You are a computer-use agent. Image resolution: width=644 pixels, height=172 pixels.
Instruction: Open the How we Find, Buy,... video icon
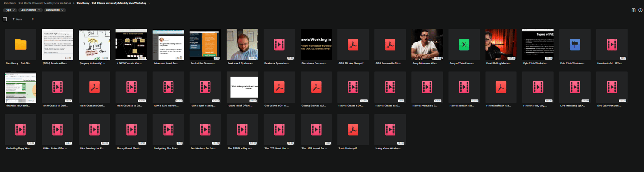(x=538, y=87)
